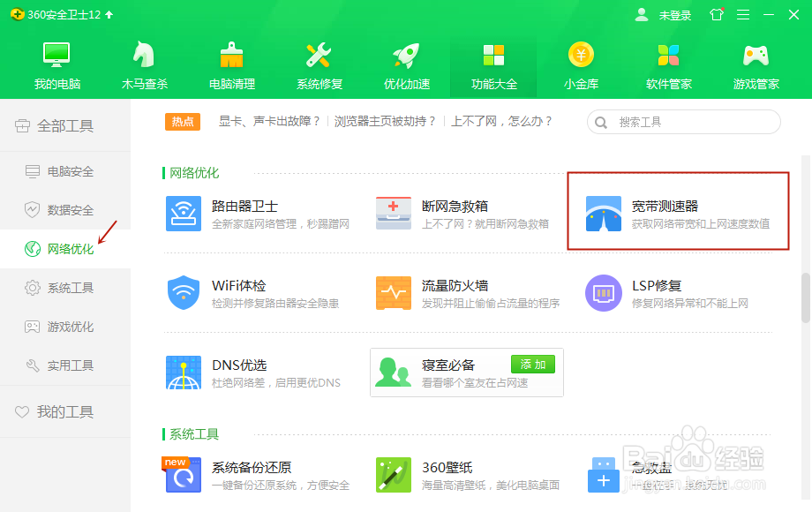Open 木马查杀 horse icon
The height and width of the screenshot is (512, 812).
[144, 55]
